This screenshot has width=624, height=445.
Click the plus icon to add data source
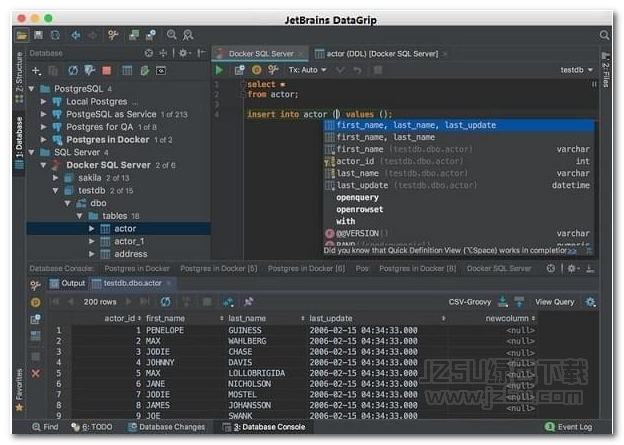(36, 71)
